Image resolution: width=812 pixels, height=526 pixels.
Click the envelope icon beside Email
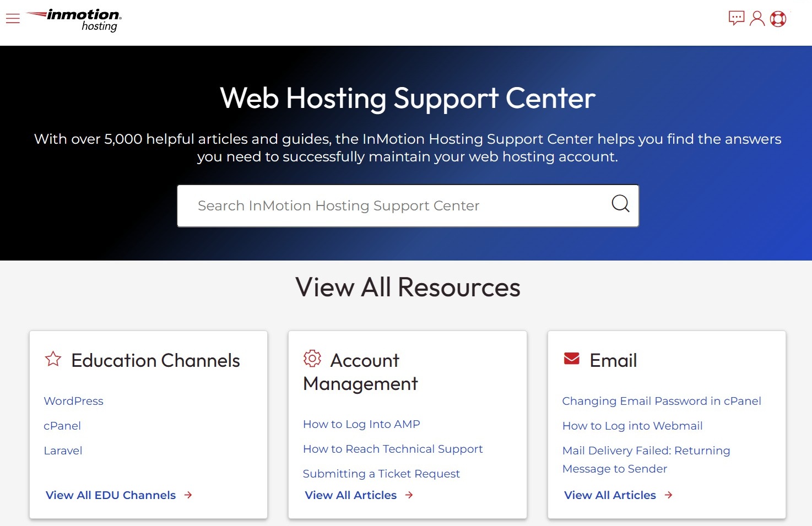point(571,358)
